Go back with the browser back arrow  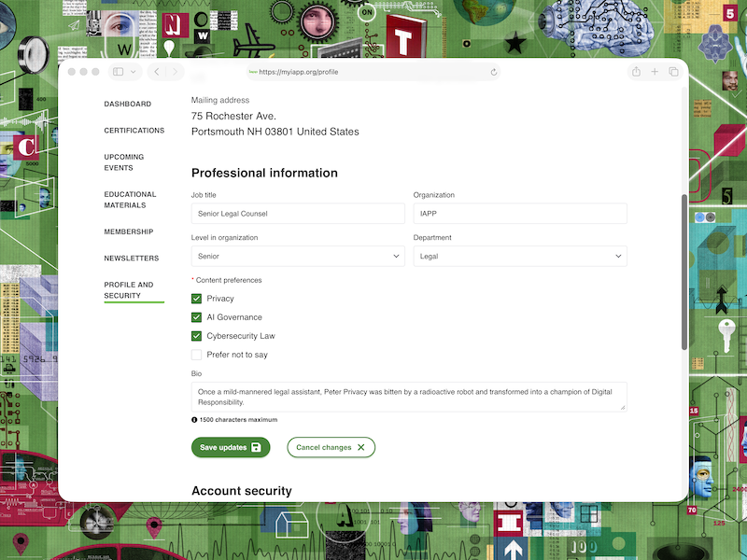[157, 72]
